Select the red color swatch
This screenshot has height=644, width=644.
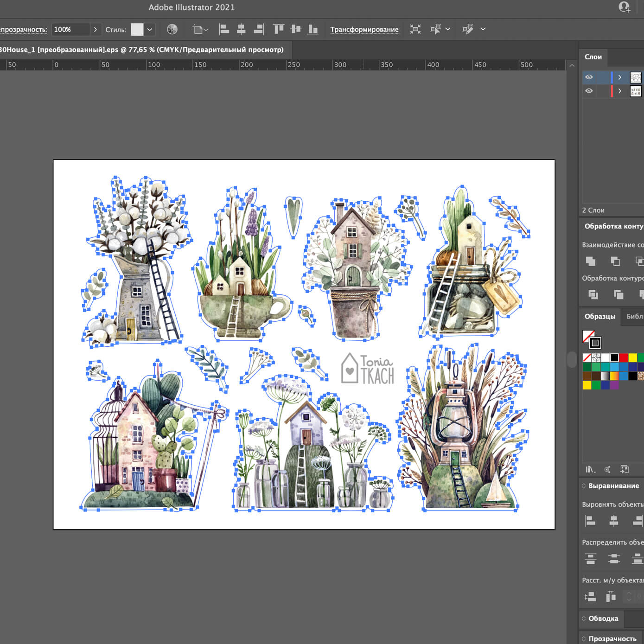(623, 357)
